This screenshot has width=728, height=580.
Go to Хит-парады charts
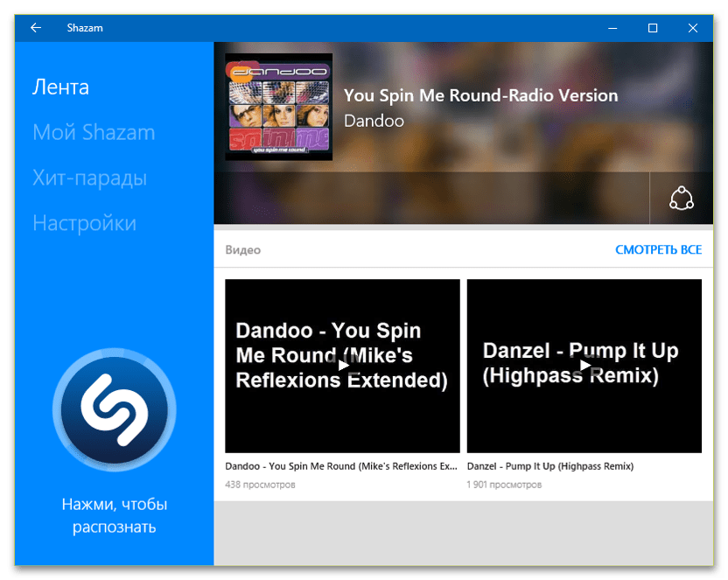click(x=89, y=178)
